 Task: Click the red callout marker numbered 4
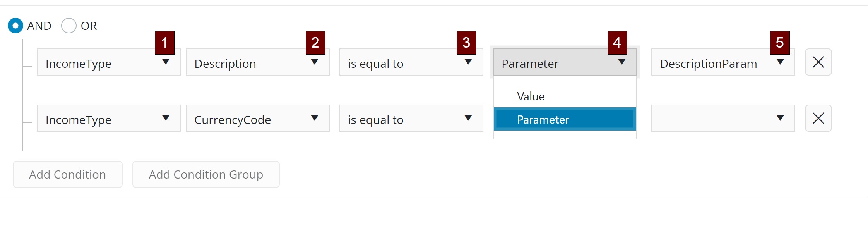(617, 43)
